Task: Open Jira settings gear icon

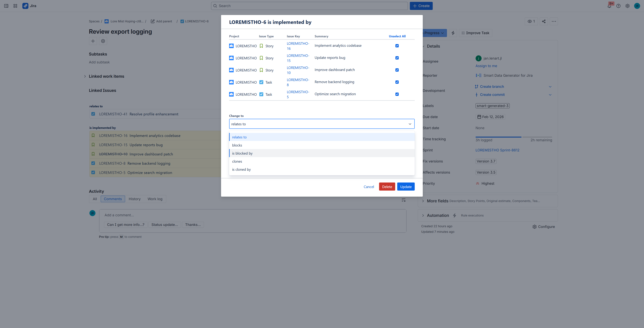Action: 627,6
